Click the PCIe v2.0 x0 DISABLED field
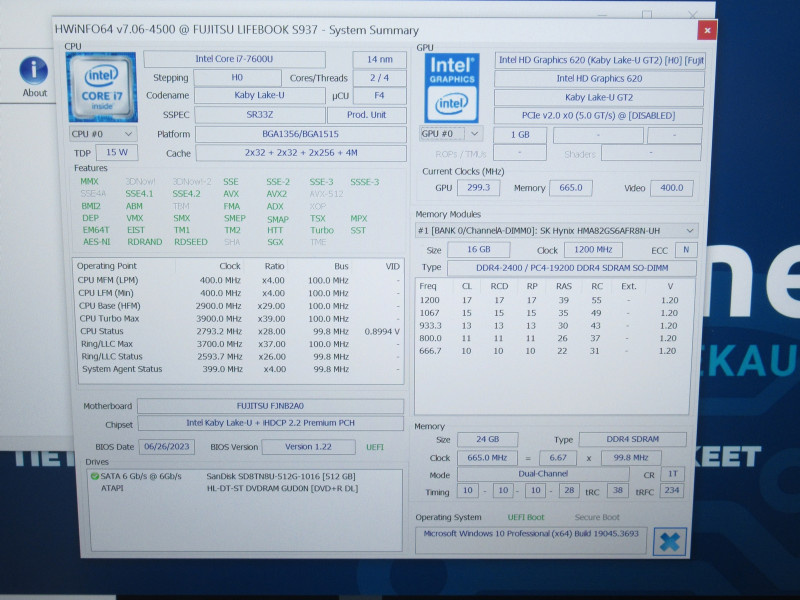Viewport: 800px width, 600px height. (x=598, y=116)
